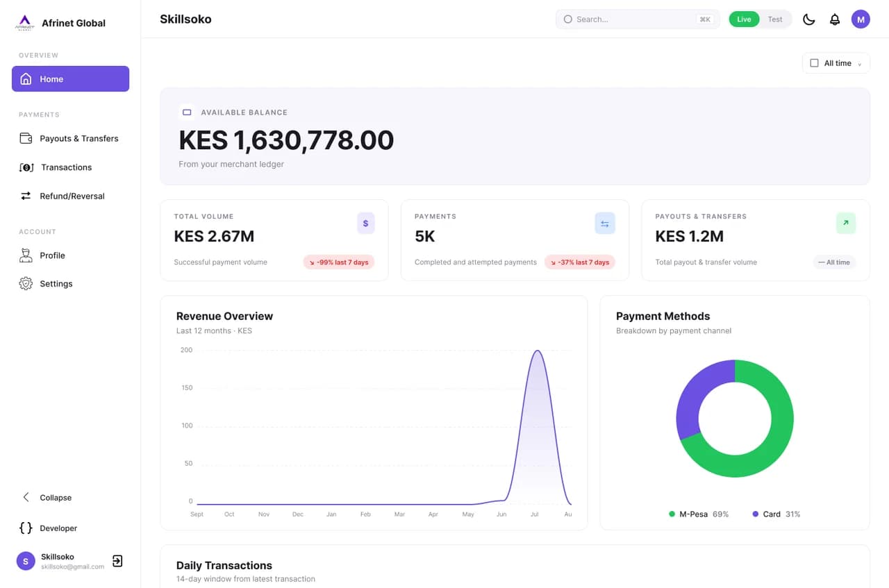Click the Revenue Overview heading

tap(224, 316)
